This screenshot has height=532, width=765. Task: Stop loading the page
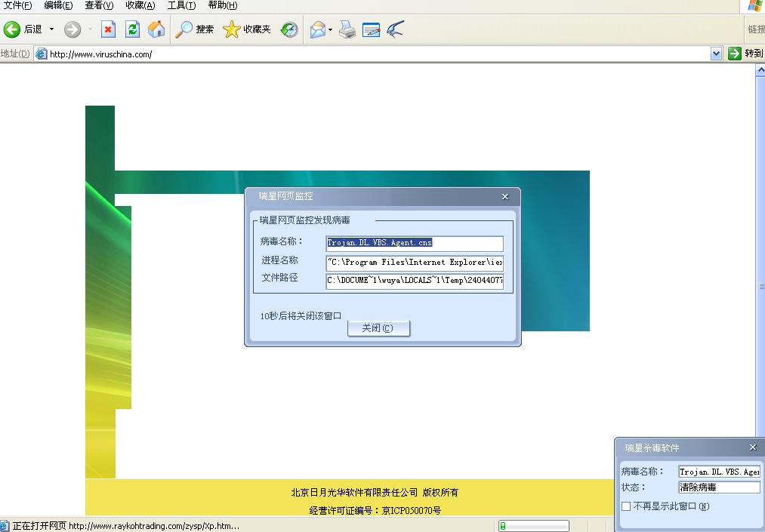108,29
